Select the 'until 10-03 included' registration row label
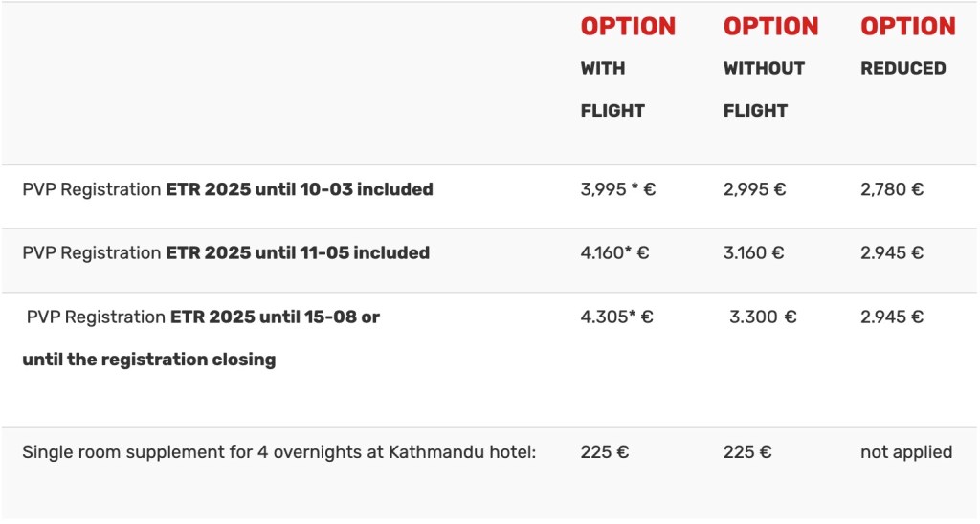The height and width of the screenshot is (524, 980). pos(228,189)
